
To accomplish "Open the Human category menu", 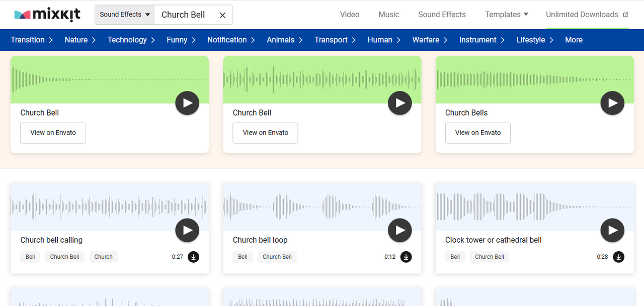I will coord(384,40).
